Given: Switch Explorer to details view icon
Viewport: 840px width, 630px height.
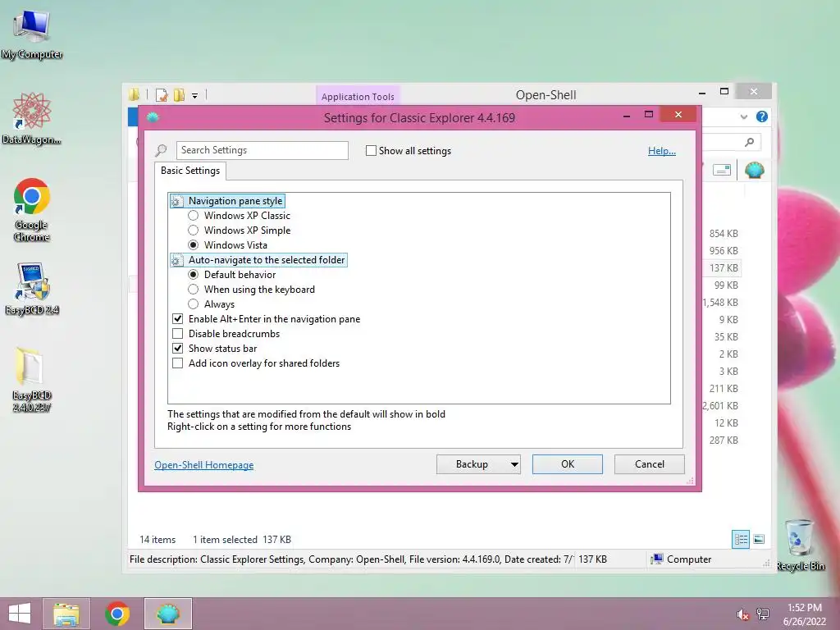Looking at the screenshot, I should pos(741,539).
